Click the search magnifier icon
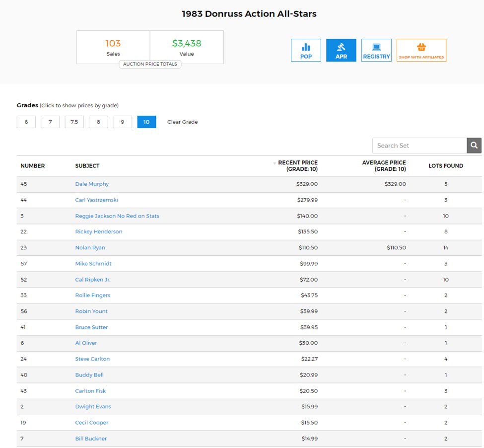484x448 pixels. tap(474, 146)
